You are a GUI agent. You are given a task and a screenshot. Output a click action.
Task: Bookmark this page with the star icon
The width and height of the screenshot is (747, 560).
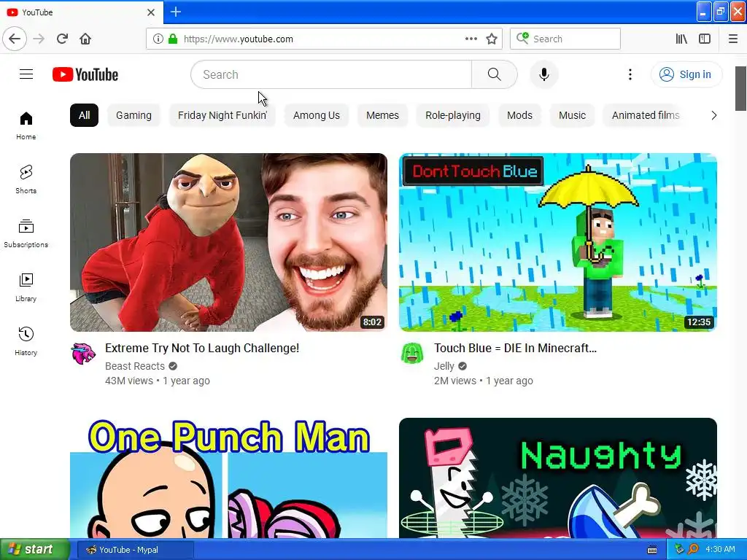(492, 39)
